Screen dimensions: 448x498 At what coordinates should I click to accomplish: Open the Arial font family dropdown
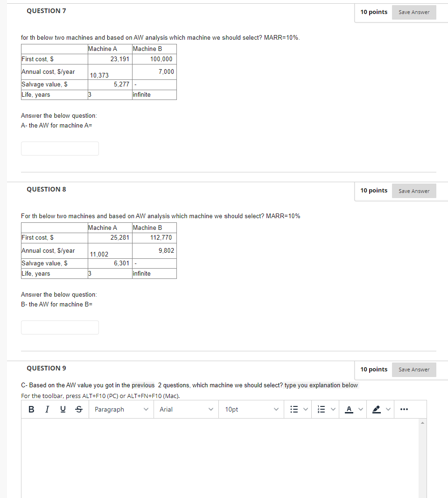(x=186, y=409)
